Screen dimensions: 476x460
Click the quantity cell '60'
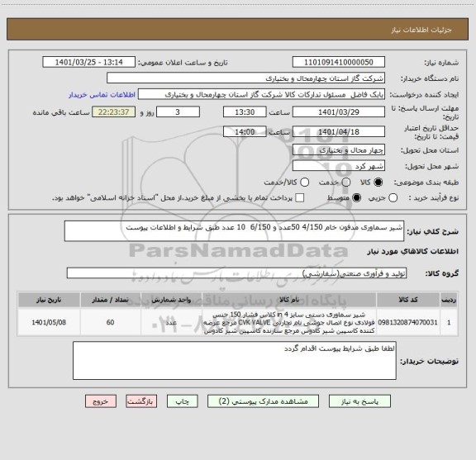pyautogui.click(x=110, y=322)
